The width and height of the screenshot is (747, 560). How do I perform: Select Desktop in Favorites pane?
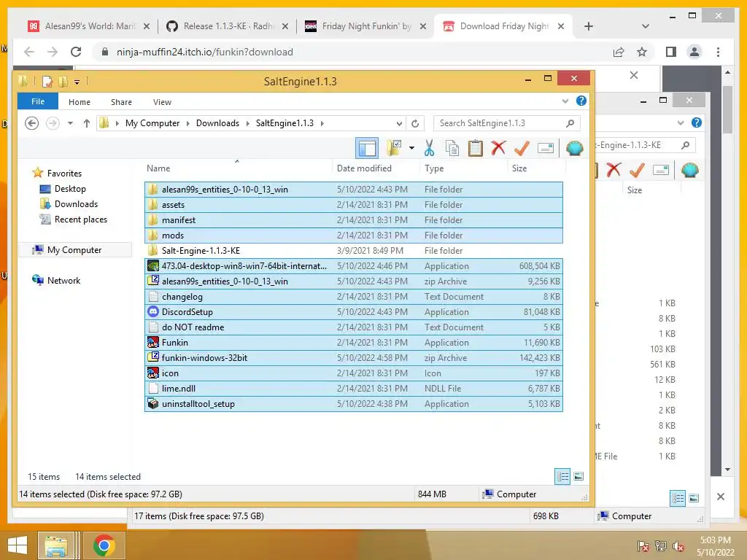coord(70,189)
